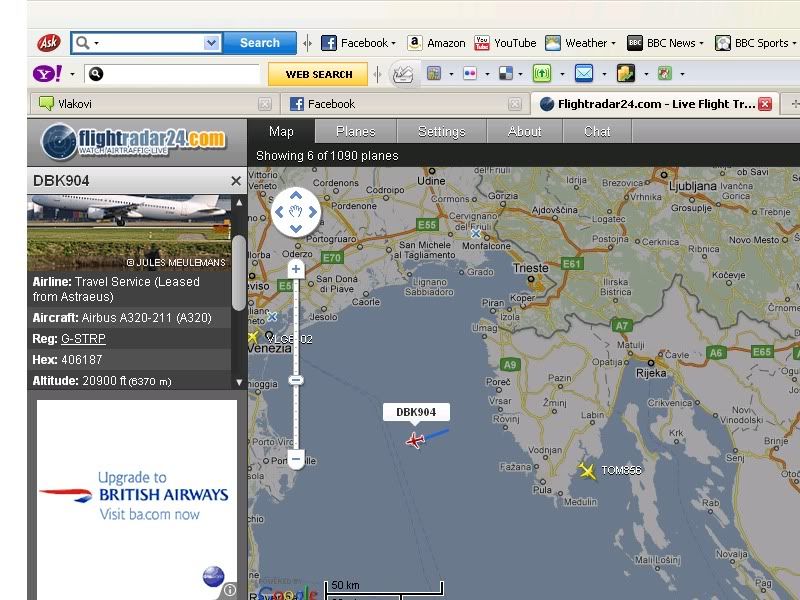Pan the map left with the arrow

tap(279, 212)
